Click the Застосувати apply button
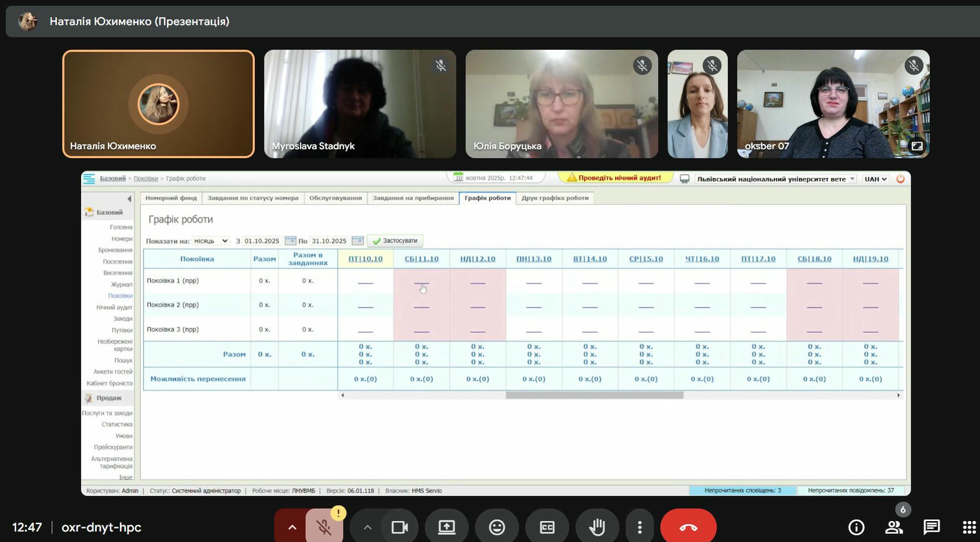Screen dimensions: 980x542 (395, 241)
